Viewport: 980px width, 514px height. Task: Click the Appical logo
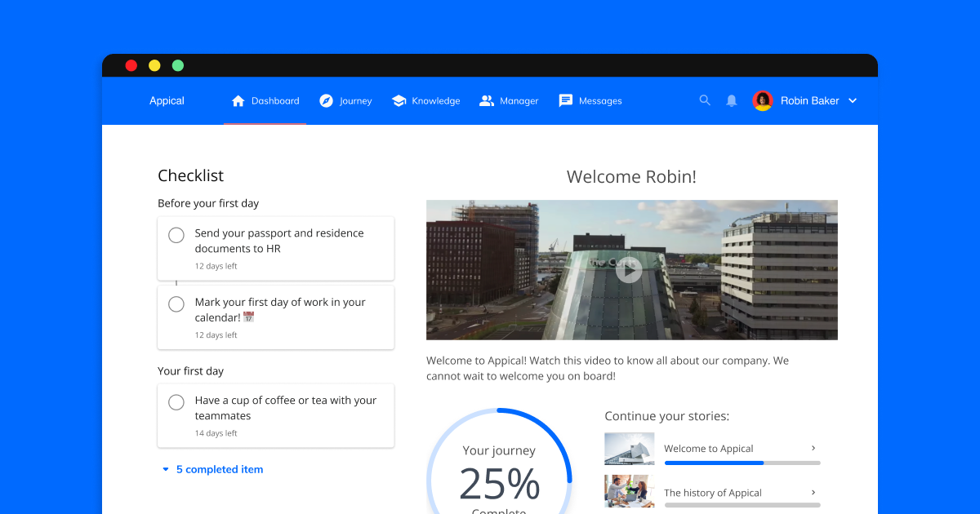point(167,100)
